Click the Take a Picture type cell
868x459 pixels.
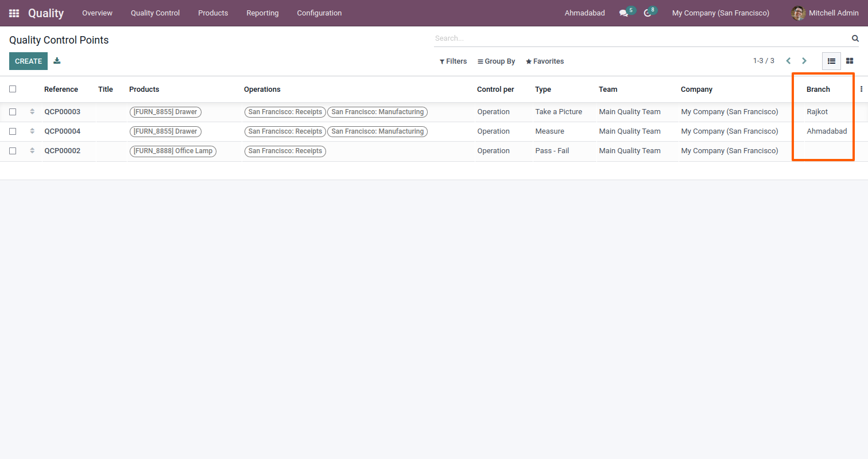559,112
